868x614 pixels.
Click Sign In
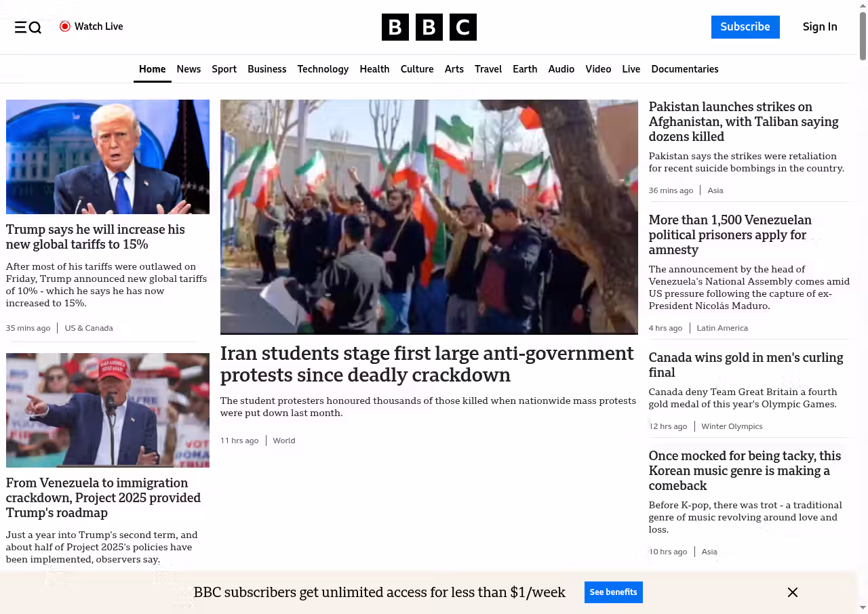click(819, 27)
